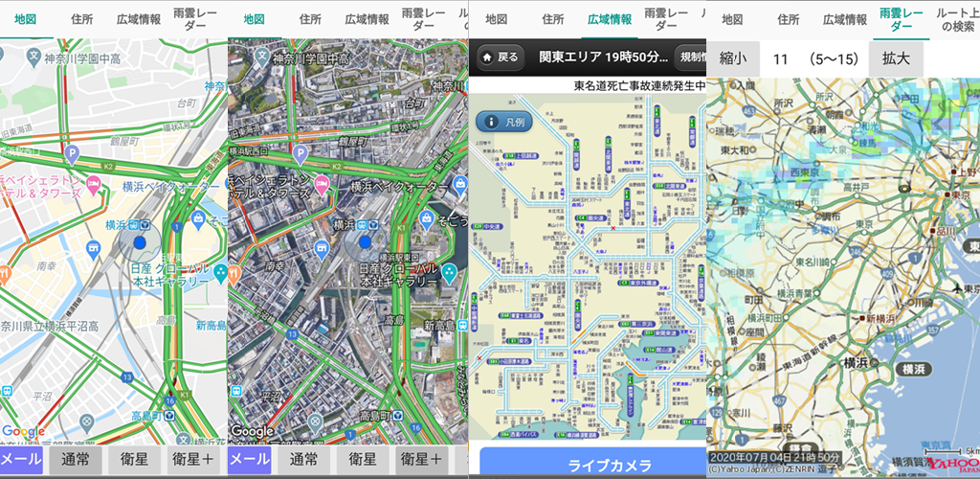Tap the blue store pin above 南幸 on the standard map
The height and width of the screenshot is (479, 980).
pyautogui.click(x=93, y=249)
